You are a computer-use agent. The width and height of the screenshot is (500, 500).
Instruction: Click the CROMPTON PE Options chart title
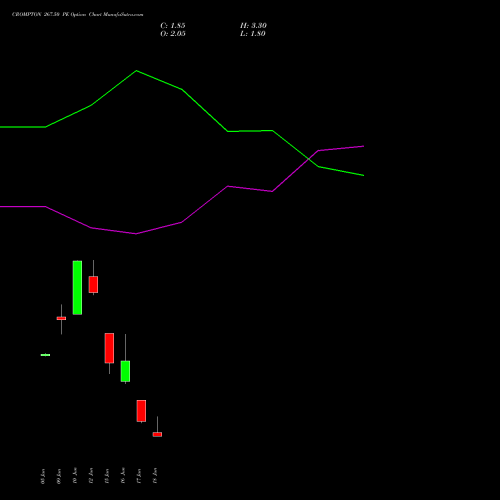click(x=78, y=15)
